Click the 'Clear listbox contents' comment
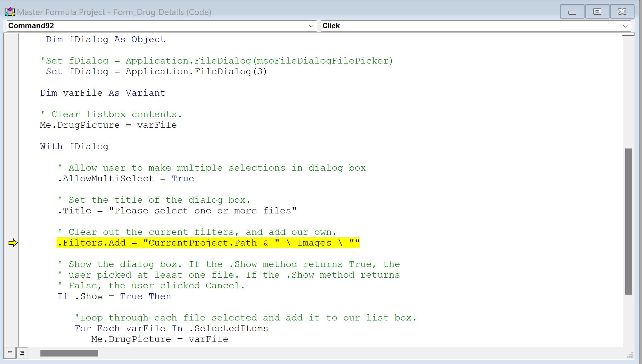 click(111, 115)
